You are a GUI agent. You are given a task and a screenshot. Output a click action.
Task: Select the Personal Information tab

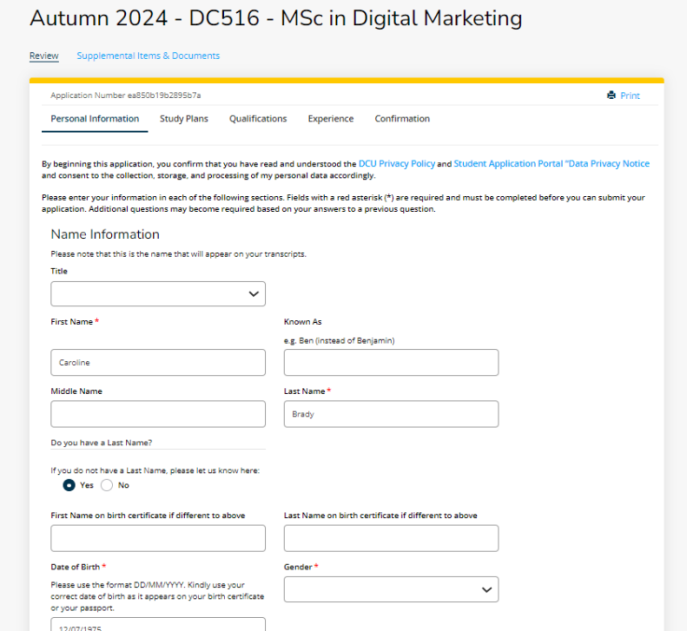[x=95, y=119]
